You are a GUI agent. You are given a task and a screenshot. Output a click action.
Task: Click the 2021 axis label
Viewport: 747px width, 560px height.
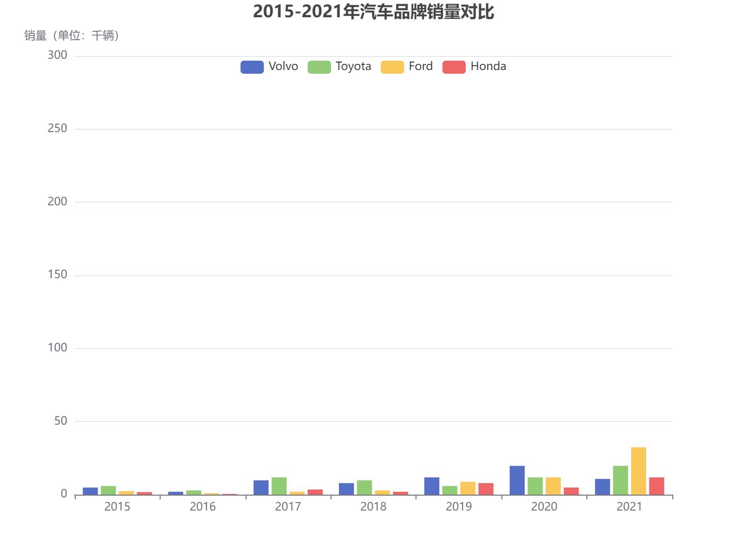coord(630,507)
